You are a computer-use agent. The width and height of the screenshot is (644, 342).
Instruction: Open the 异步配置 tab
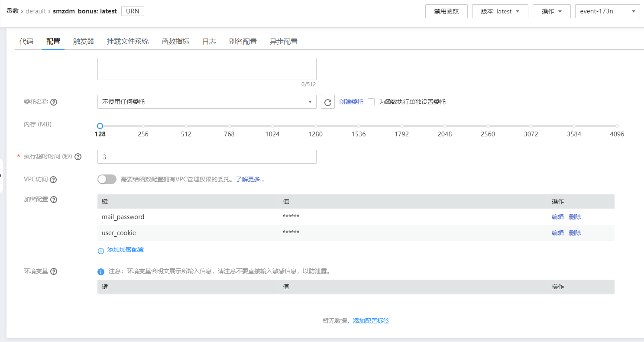pyautogui.click(x=284, y=42)
